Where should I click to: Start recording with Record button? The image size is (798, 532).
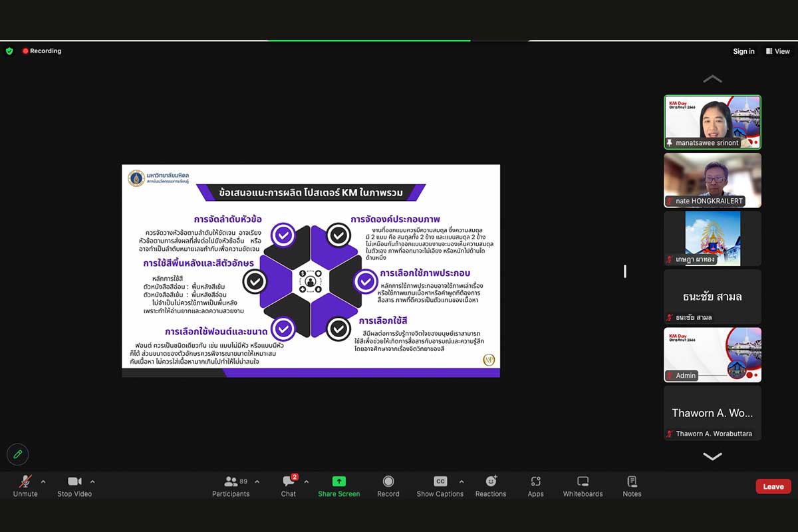click(x=388, y=485)
